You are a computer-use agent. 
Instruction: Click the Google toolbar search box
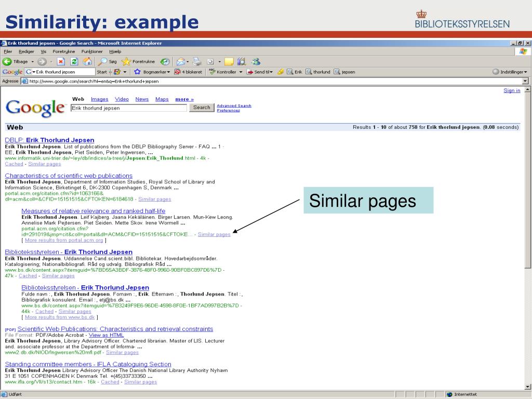(60, 72)
